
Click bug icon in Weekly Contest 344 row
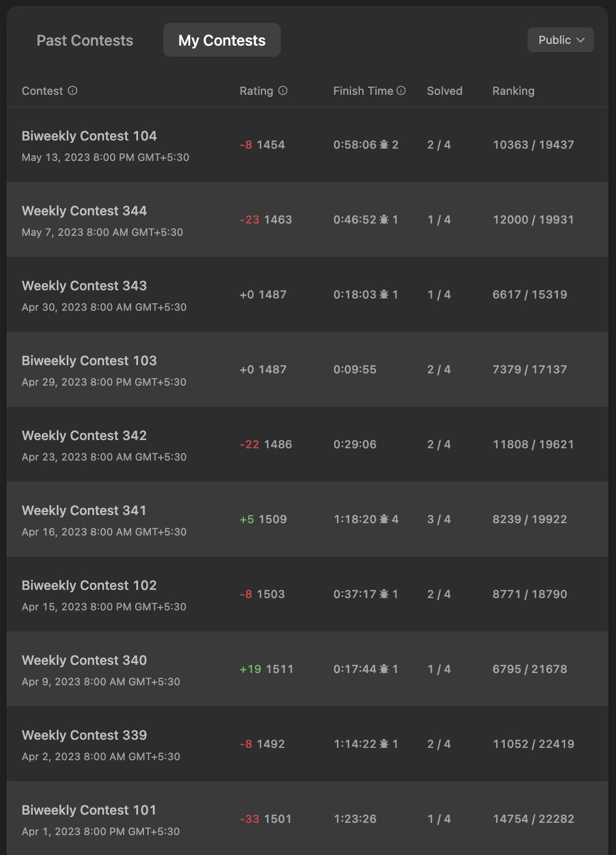pos(384,219)
